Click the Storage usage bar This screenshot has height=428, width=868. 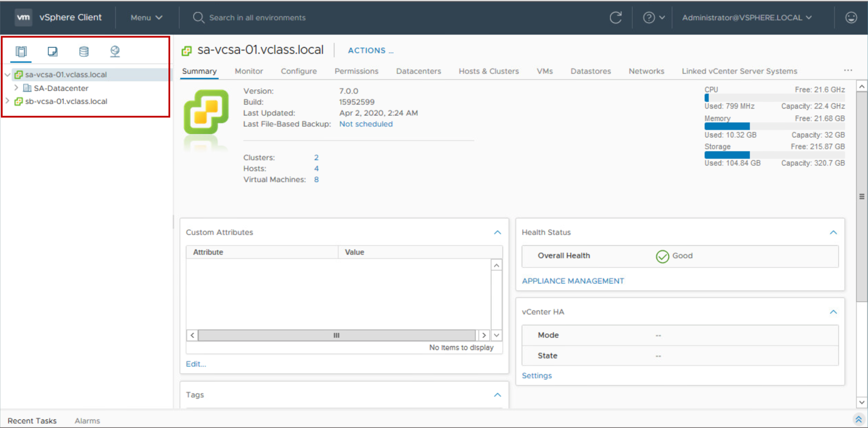[x=775, y=155]
